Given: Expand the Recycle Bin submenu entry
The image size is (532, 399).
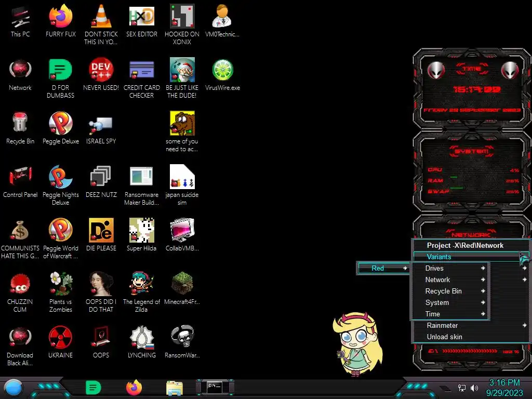Looking at the screenshot, I should (x=450, y=291).
